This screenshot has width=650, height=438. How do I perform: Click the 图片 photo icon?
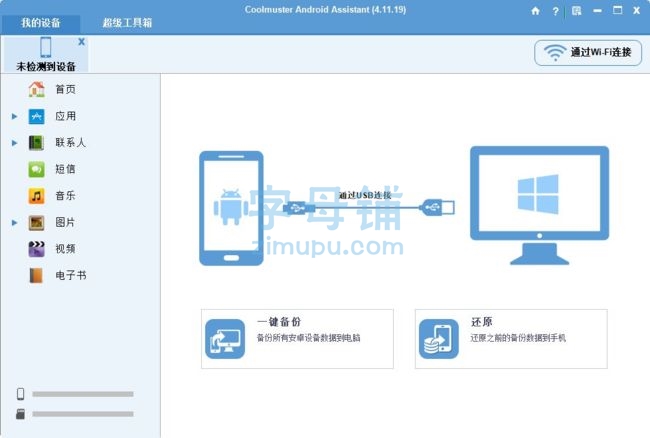pyautogui.click(x=36, y=223)
